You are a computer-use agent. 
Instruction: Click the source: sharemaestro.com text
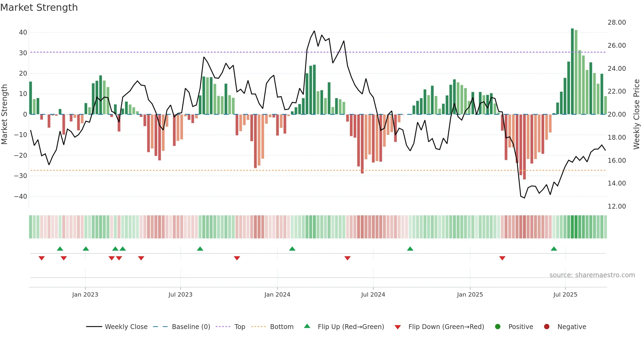coord(592,275)
